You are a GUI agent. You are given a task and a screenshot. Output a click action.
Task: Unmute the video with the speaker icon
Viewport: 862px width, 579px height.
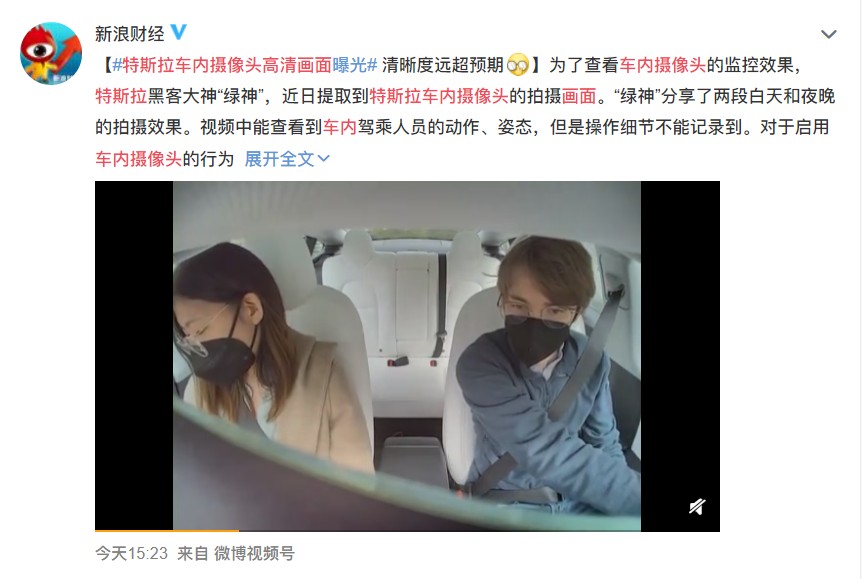(x=697, y=506)
